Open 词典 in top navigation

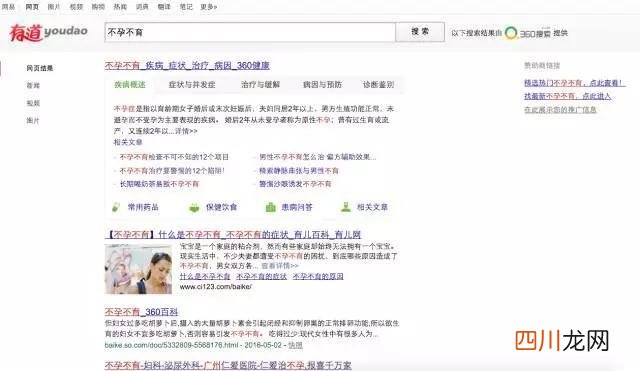pos(142,7)
